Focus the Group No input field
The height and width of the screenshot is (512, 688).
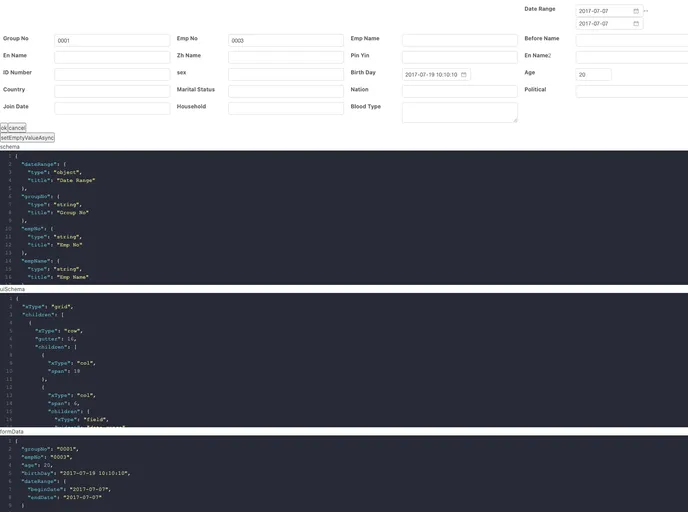pos(112,40)
